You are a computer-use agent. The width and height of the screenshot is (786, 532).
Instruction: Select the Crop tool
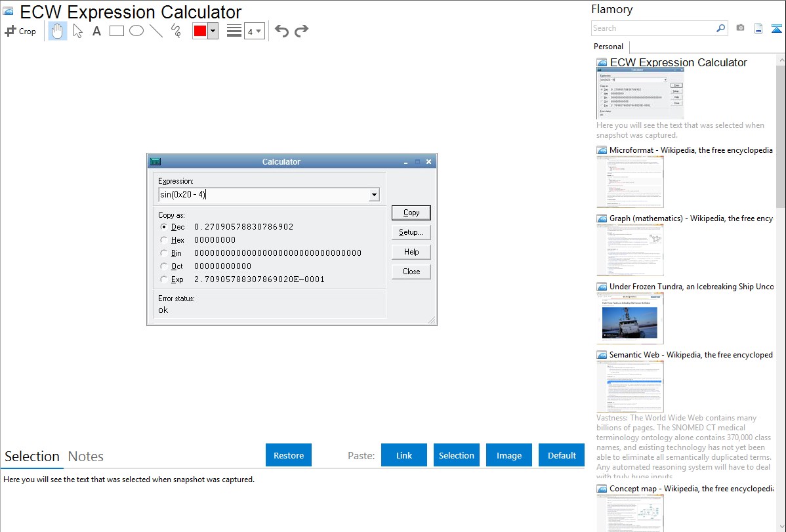pyautogui.click(x=20, y=31)
